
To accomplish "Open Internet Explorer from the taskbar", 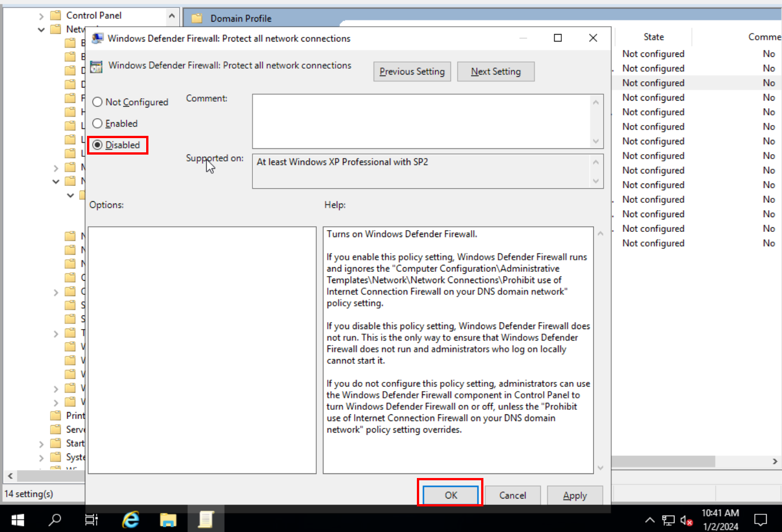I will pos(131,519).
